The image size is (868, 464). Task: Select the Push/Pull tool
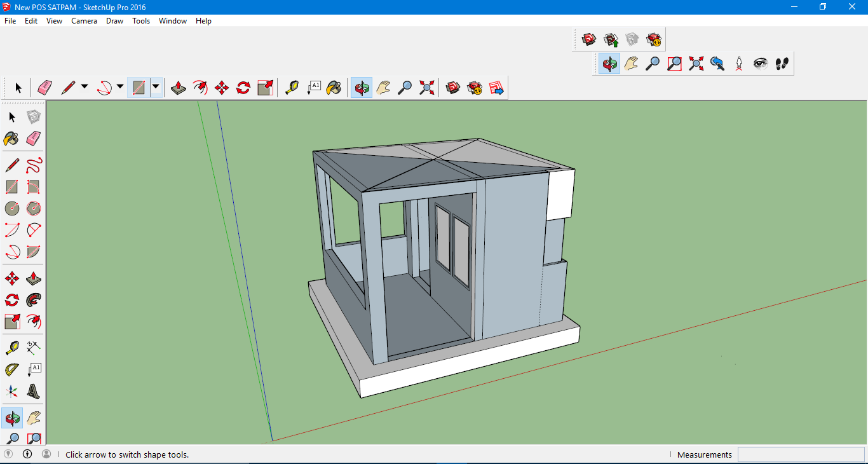[x=178, y=87]
